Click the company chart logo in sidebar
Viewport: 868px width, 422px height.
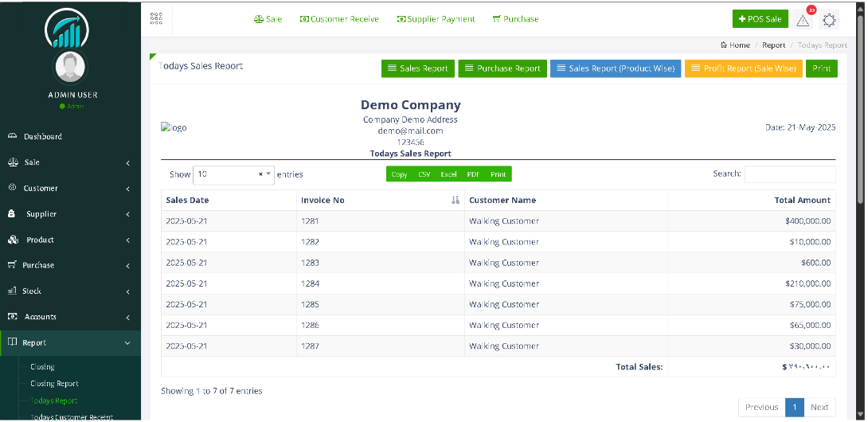click(66, 29)
